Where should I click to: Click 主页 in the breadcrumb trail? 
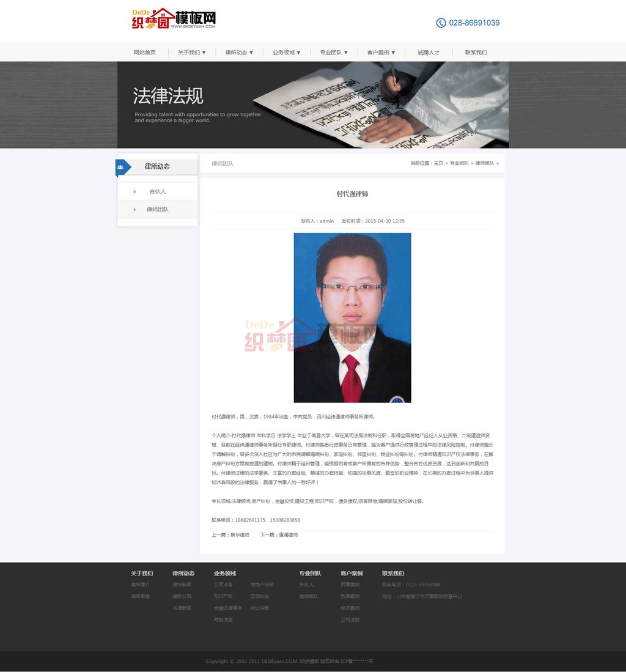click(438, 163)
